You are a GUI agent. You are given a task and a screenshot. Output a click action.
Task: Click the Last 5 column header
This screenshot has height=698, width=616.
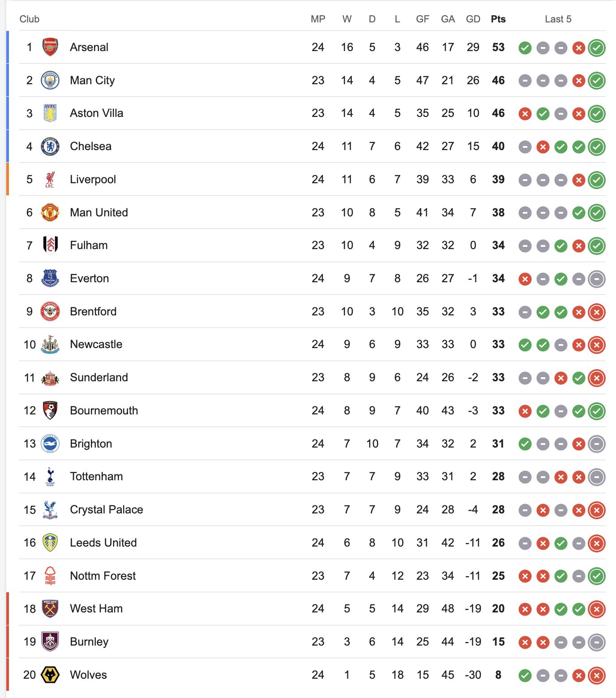click(558, 19)
